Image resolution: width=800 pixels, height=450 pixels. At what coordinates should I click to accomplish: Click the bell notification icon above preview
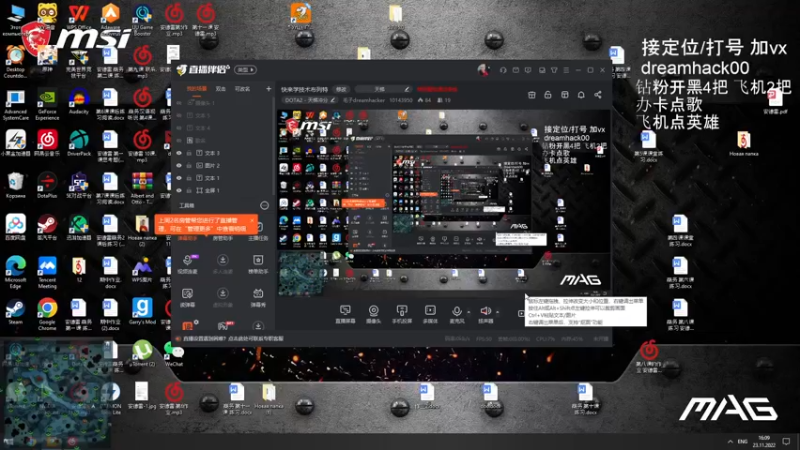pyautogui.click(x=581, y=95)
